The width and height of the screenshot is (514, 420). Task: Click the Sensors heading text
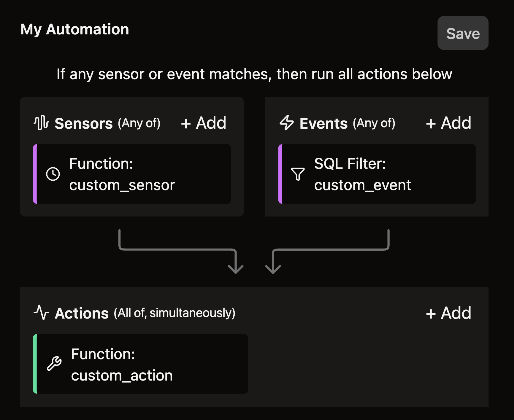[84, 123]
